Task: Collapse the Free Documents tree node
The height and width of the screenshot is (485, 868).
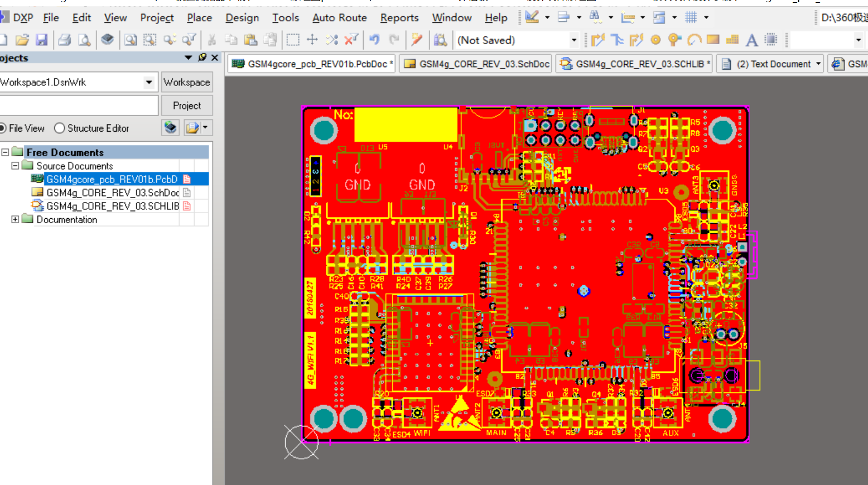Action: [x=5, y=152]
